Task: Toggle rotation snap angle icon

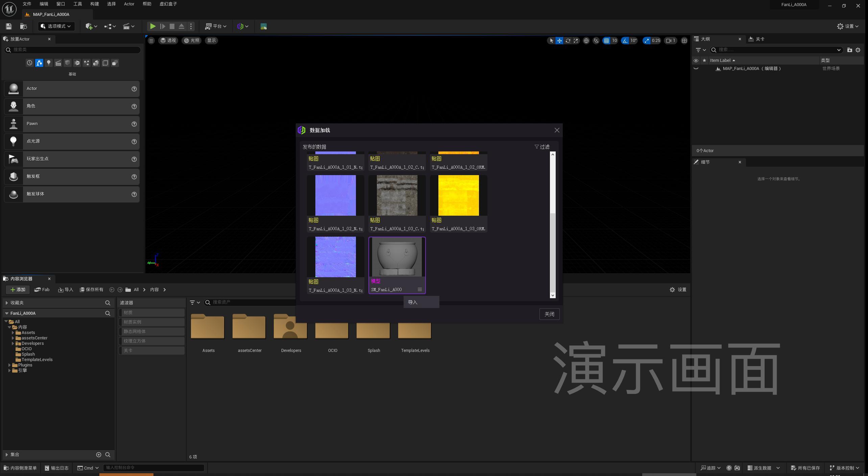Action: [x=625, y=41]
